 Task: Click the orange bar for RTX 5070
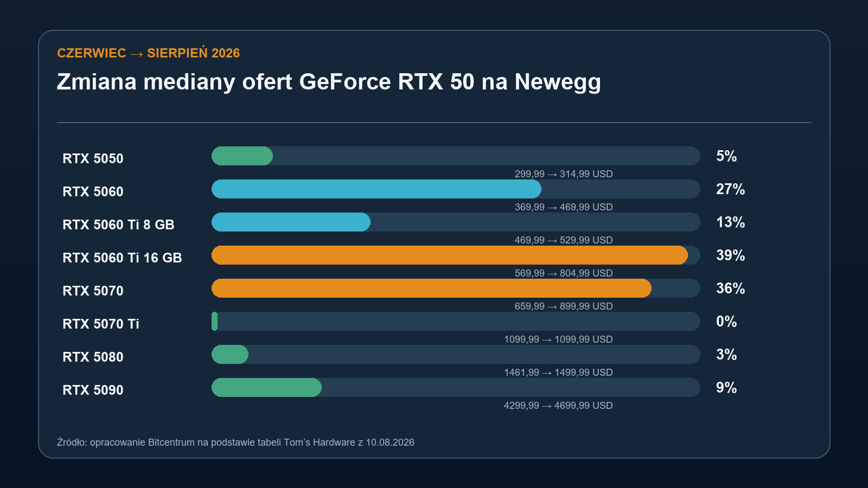point(431,288)
